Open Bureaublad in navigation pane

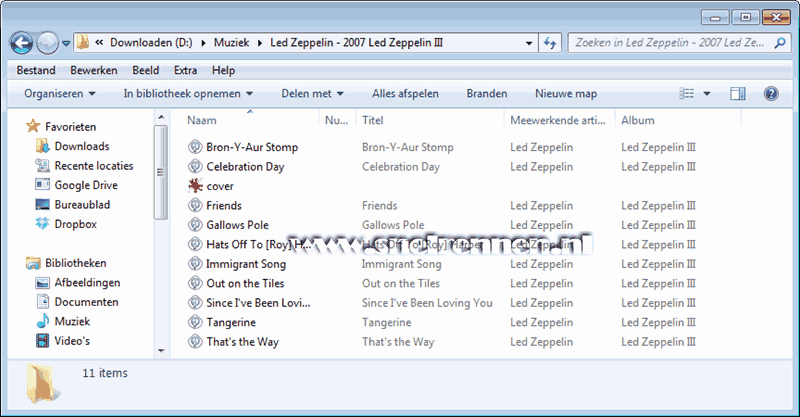(x=82, y=205)
